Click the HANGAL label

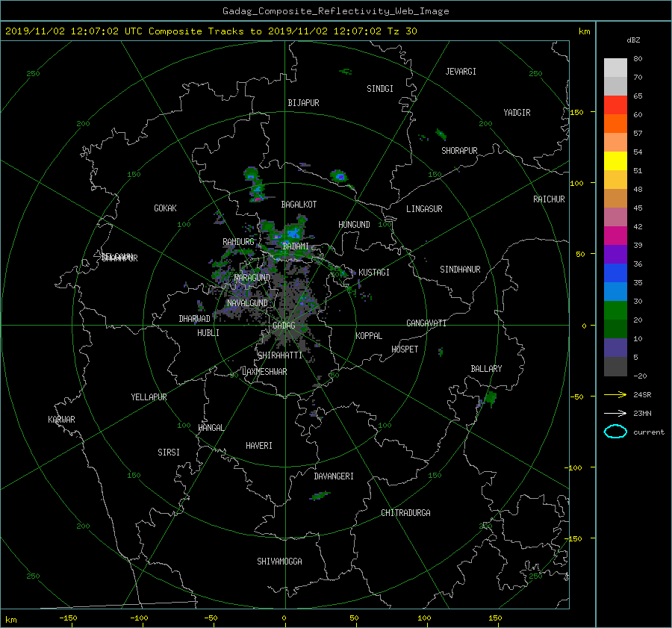(211, 428)
